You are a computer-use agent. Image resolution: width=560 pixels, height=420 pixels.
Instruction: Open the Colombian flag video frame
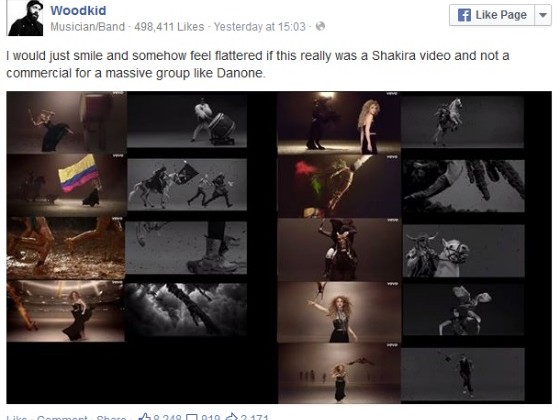click(66, 185)
